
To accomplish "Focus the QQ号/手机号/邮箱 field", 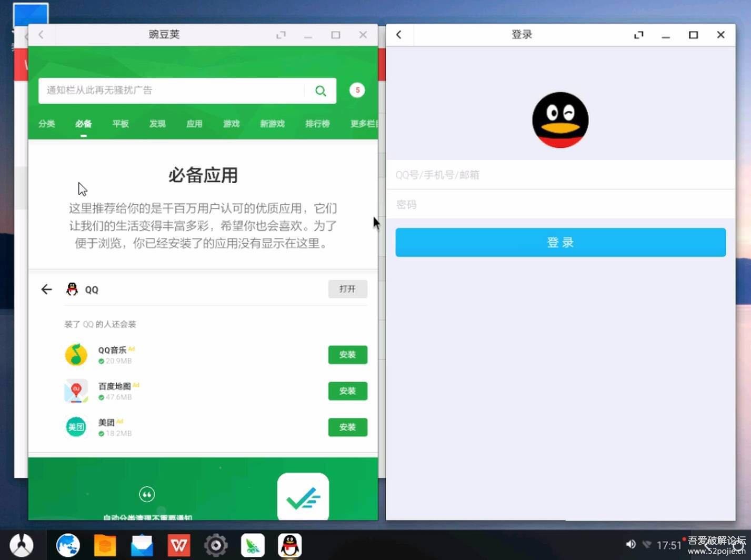I will tap(560, 175).
